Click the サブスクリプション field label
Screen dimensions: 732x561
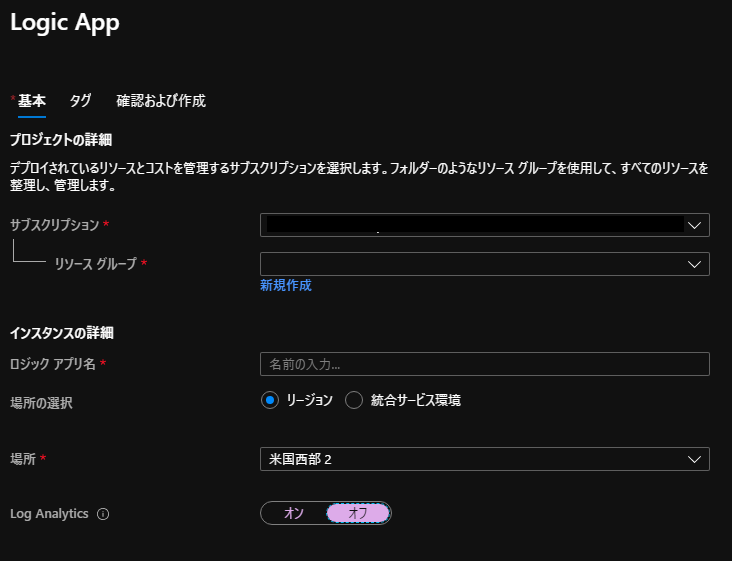click(x=55, y=225)
